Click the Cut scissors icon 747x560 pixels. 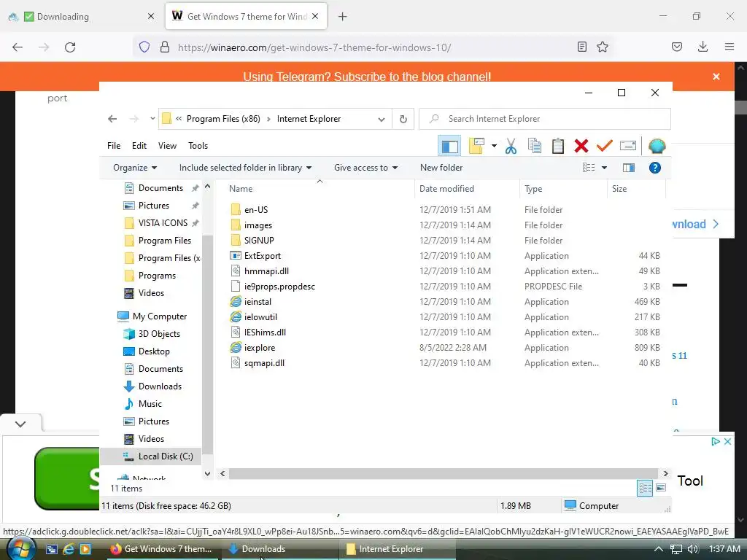511,146
